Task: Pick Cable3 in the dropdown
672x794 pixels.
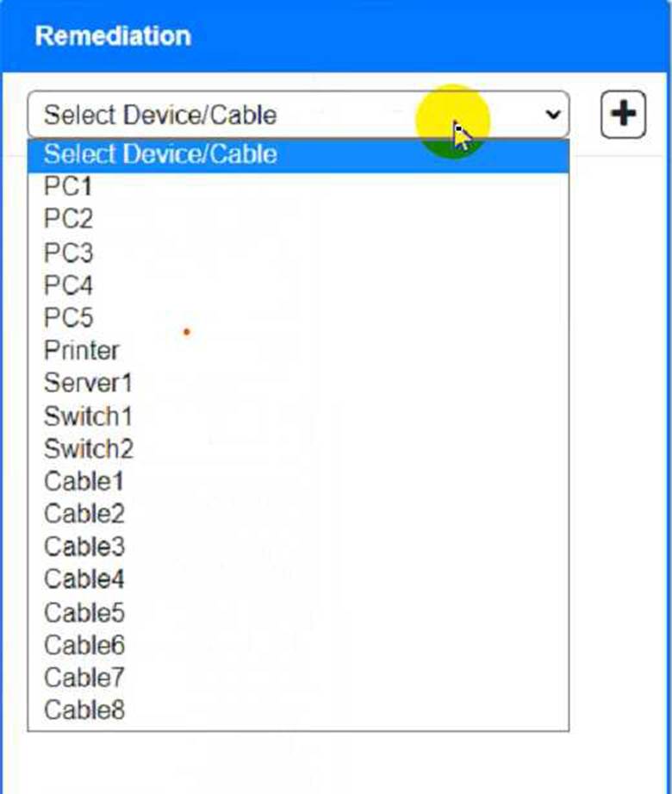Action: coord(299,547)
